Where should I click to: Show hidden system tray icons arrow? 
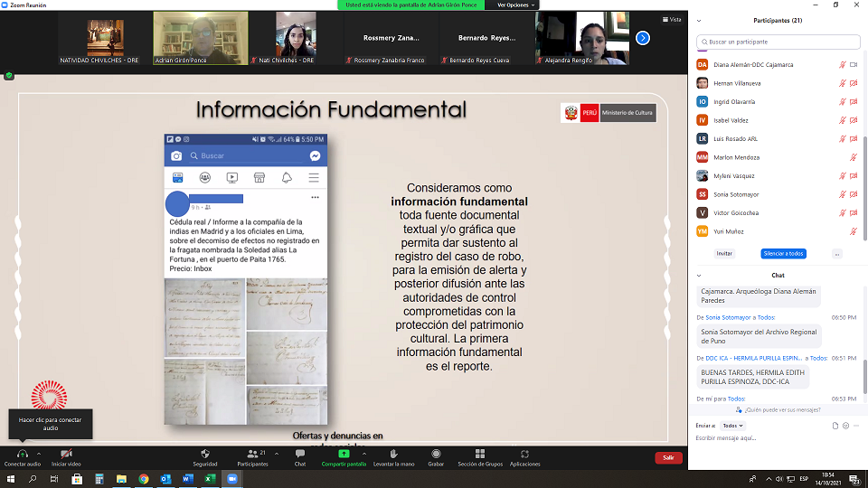pos(769,479)
